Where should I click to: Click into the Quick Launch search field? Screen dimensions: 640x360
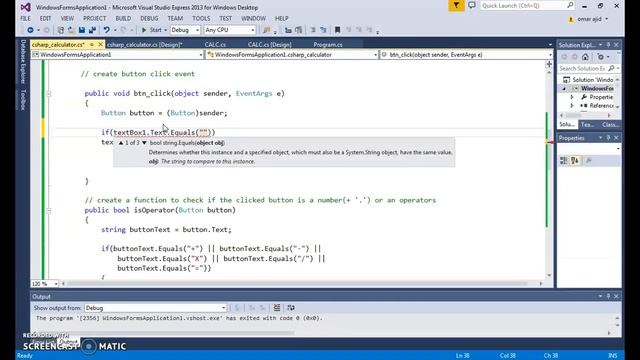(523, 6)
